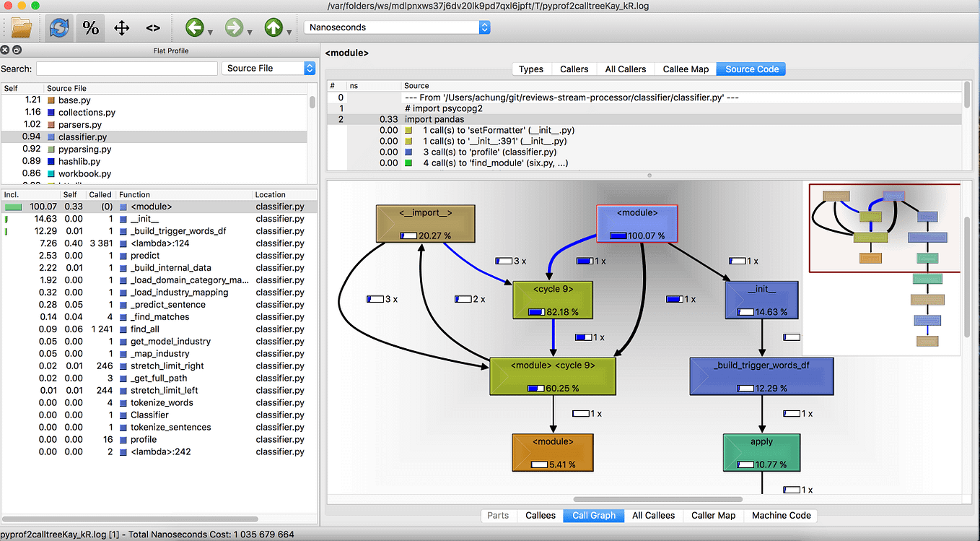Detach the Flat Profile panel
The image size is (980, 541).
coord(16,50)
